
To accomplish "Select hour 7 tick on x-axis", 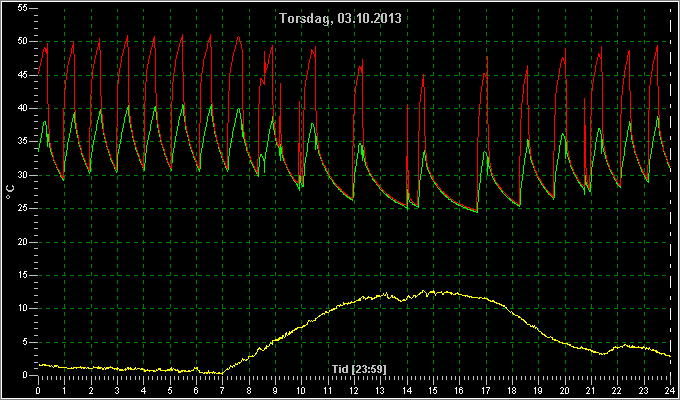I will [x=222, y=389].
